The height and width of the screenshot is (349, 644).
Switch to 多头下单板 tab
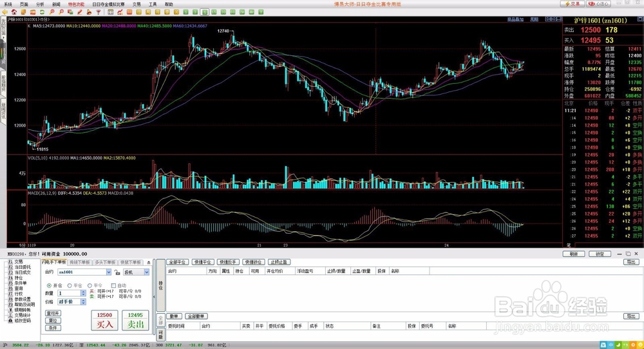pyautogui.click(x=105, y=262)
